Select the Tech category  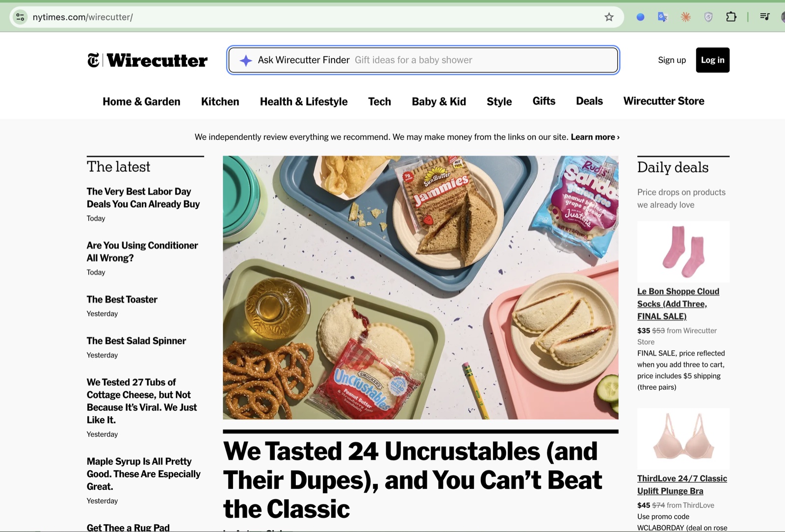coord(380,102)
